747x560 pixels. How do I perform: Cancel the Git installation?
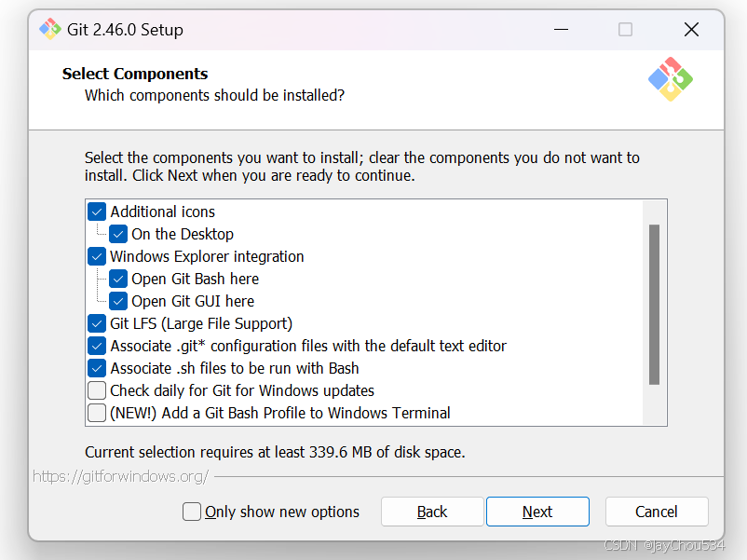[x=656, y=512]
